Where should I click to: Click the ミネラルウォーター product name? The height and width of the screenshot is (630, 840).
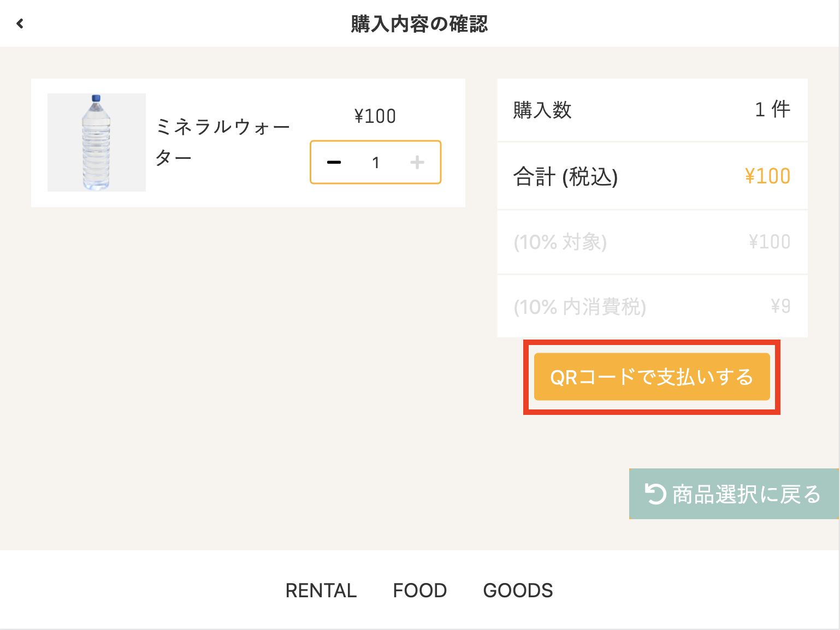(x=222, y=142)
